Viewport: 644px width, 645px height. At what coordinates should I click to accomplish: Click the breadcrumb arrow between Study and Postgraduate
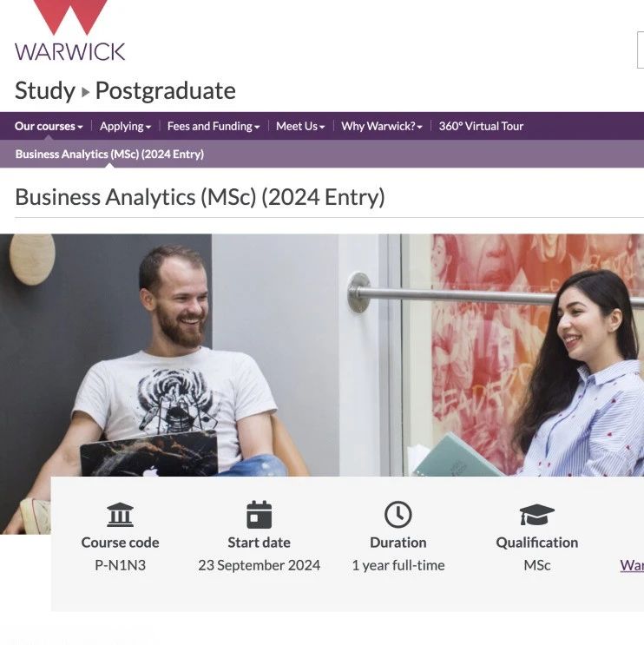coord(86,92)
